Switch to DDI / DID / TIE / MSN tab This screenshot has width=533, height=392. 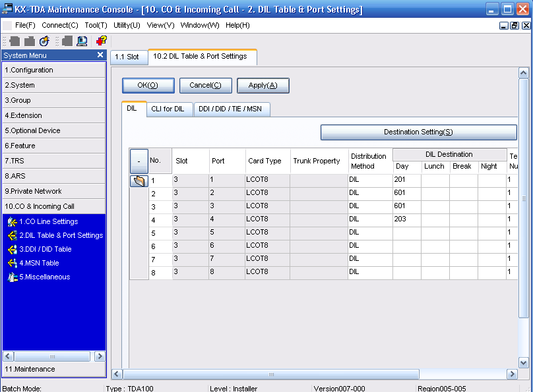point(232,109)
